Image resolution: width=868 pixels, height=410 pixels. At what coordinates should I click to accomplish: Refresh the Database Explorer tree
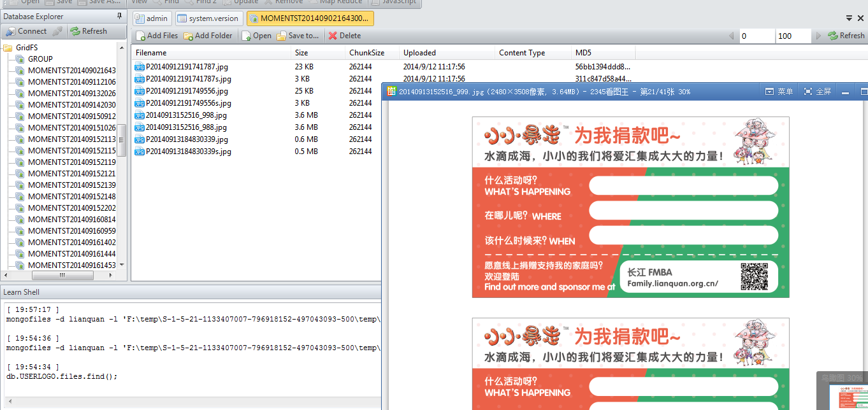[x=89, y=31]
